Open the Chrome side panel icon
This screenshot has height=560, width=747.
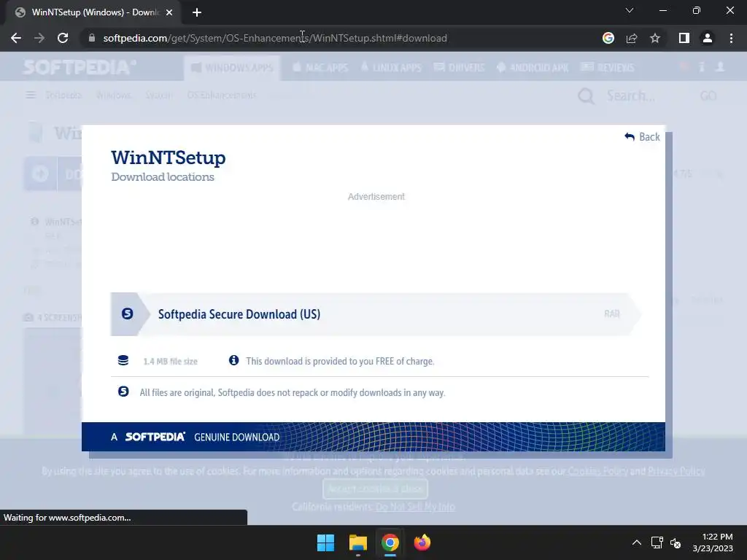click(684, 38)
